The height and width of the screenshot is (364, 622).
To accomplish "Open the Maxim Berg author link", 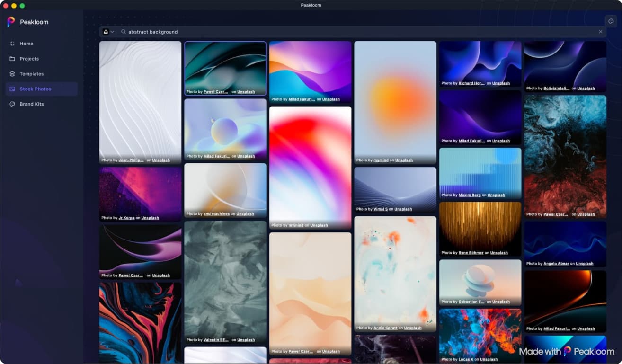I will pyautogui.click(x=469, y=195).
